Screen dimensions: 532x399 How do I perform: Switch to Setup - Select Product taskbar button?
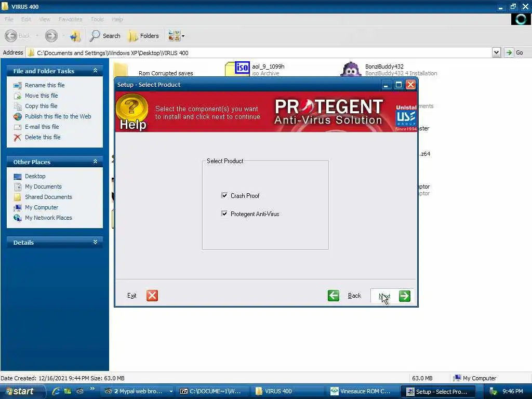pyautogui.click(x=437, y=392)
